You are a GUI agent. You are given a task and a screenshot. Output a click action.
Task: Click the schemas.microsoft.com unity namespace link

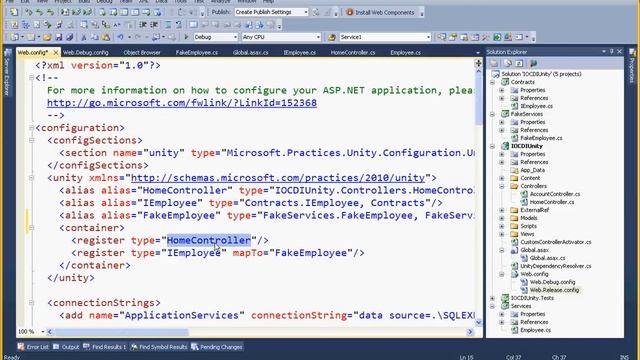(278, 178)
